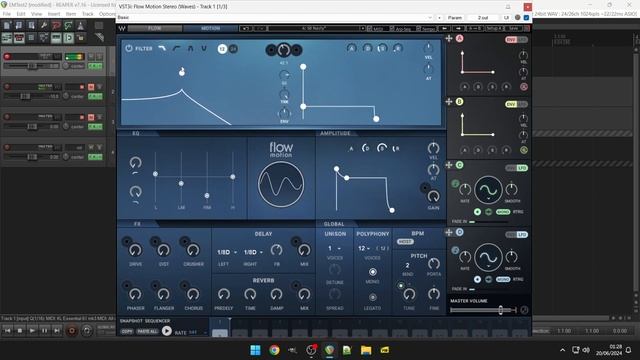Toggle ENV/LFO switch on modulator A

click(x=516, y=40)
